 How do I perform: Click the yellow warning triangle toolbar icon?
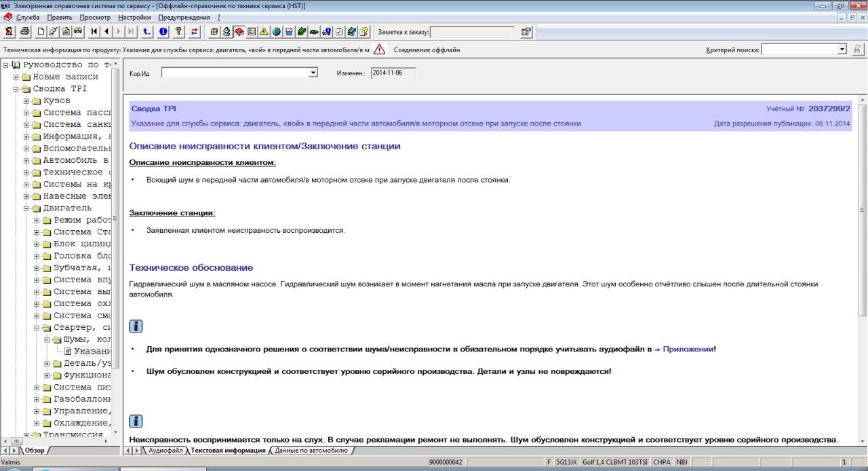264,32
